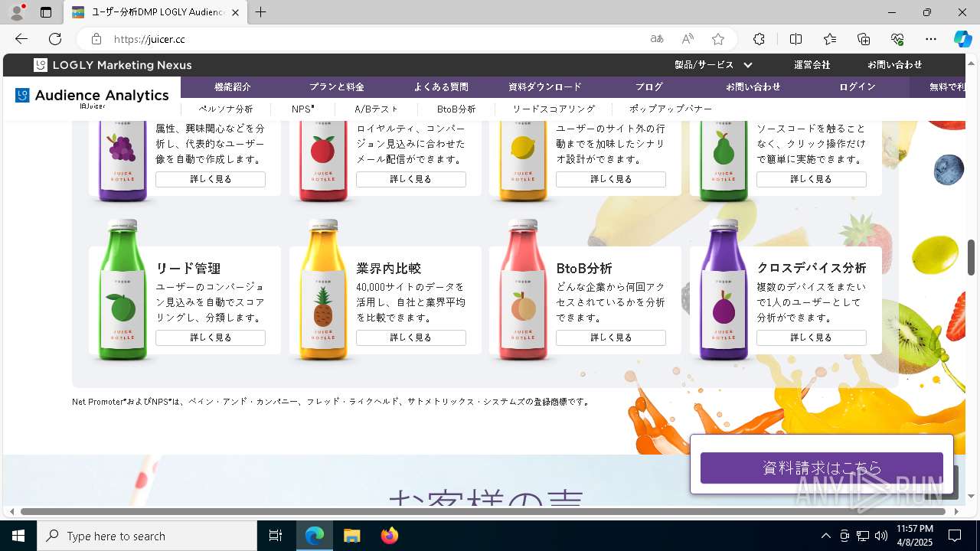Image resolution: width=980 pixels, height=551 pixels.
Task: Open the 運営会社 link in top bar
Action: pyautogui.click(x=812, y=65)
